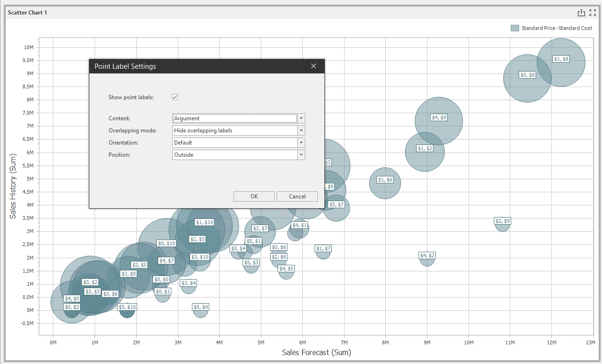Click the Sales History (Sum) axis title
The image size is (602, 364).
tap(14, 186)
